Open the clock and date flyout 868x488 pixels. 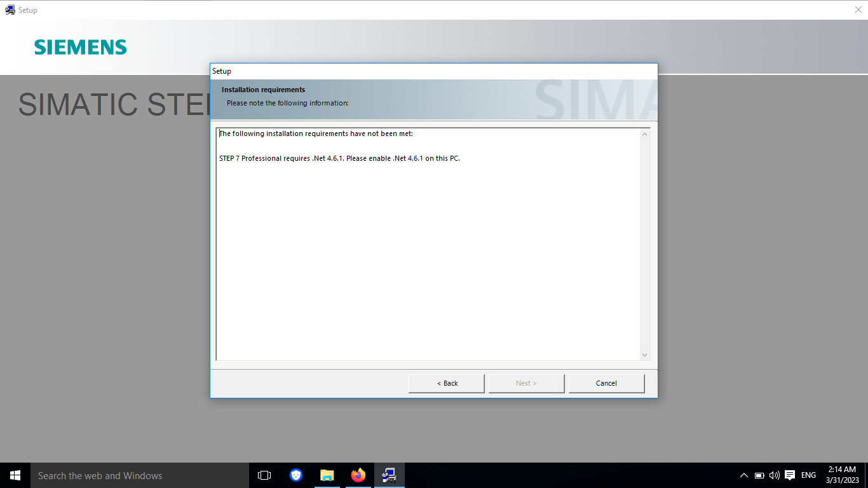[842, 475]
